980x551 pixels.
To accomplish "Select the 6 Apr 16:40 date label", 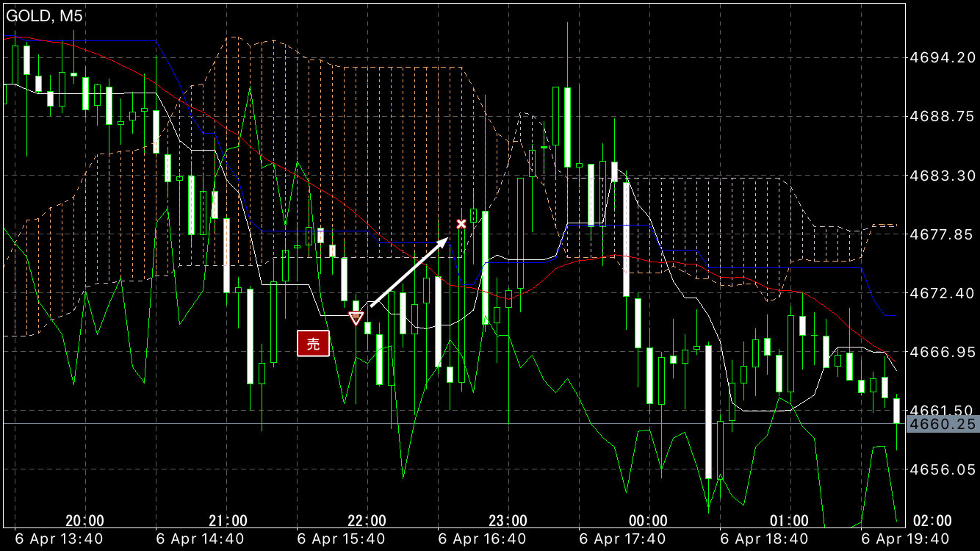I will [482, 540].
